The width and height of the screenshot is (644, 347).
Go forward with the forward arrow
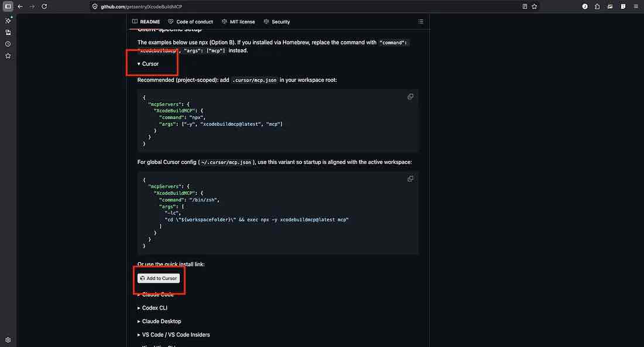[x=32, y=6]
